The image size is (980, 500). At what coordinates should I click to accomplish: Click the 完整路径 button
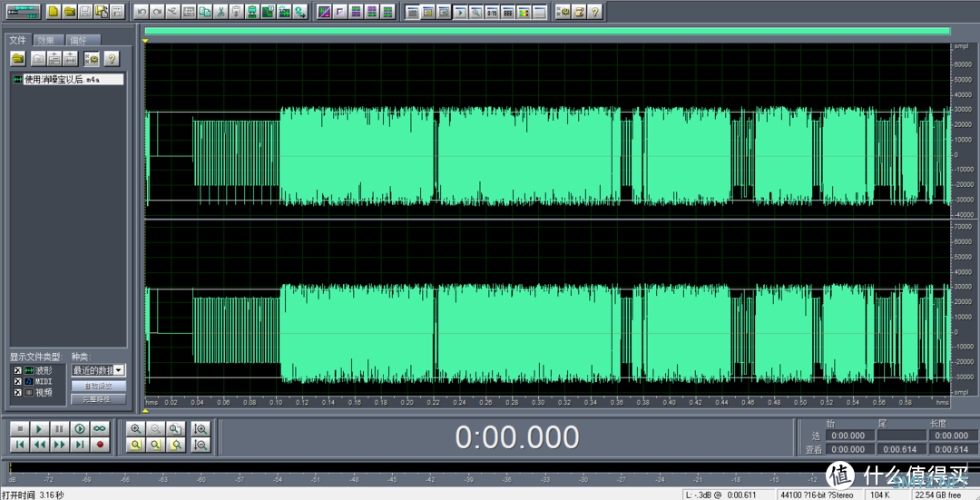pyautogui.click(x=98, y=398)
